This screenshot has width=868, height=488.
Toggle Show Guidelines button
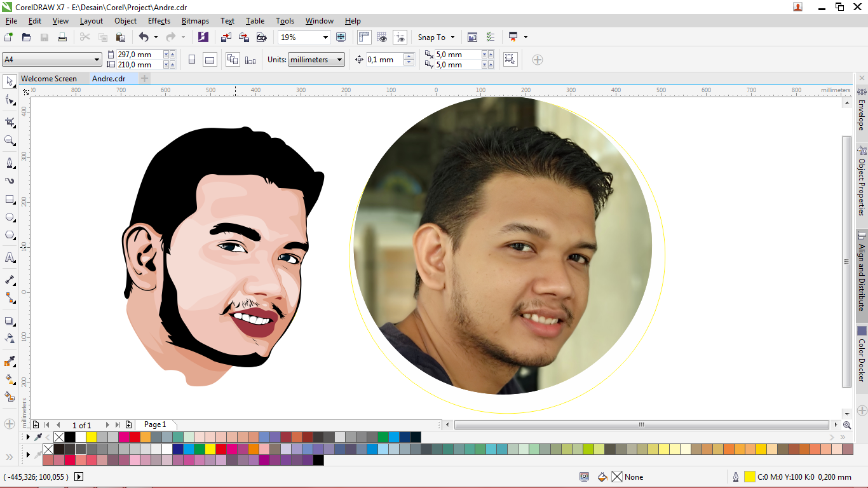pyautogui.click(x=400, y=37)
